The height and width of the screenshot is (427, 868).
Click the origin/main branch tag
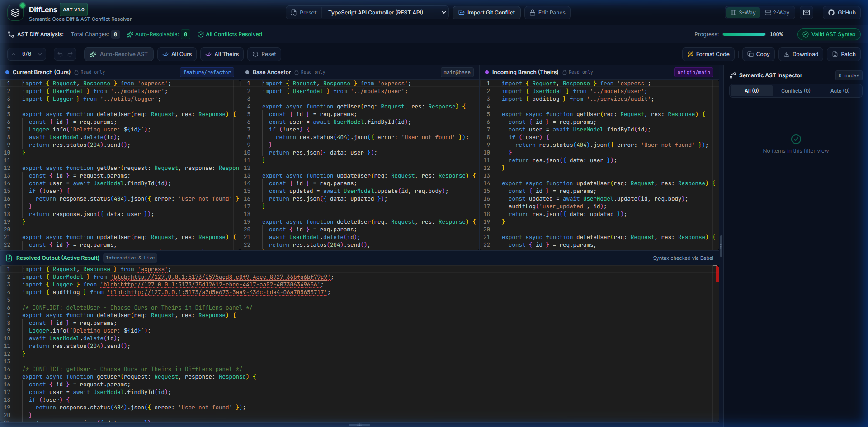[x=693, y=72]
